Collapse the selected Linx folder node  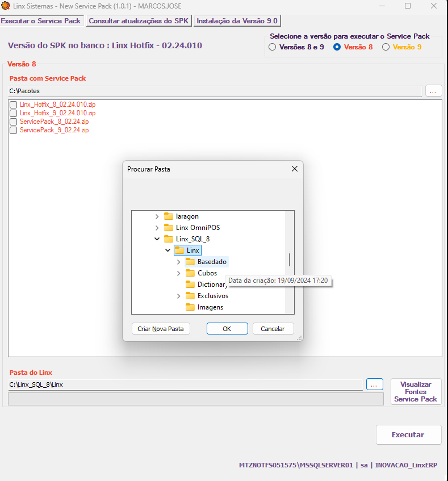click(x=168, y=250)
